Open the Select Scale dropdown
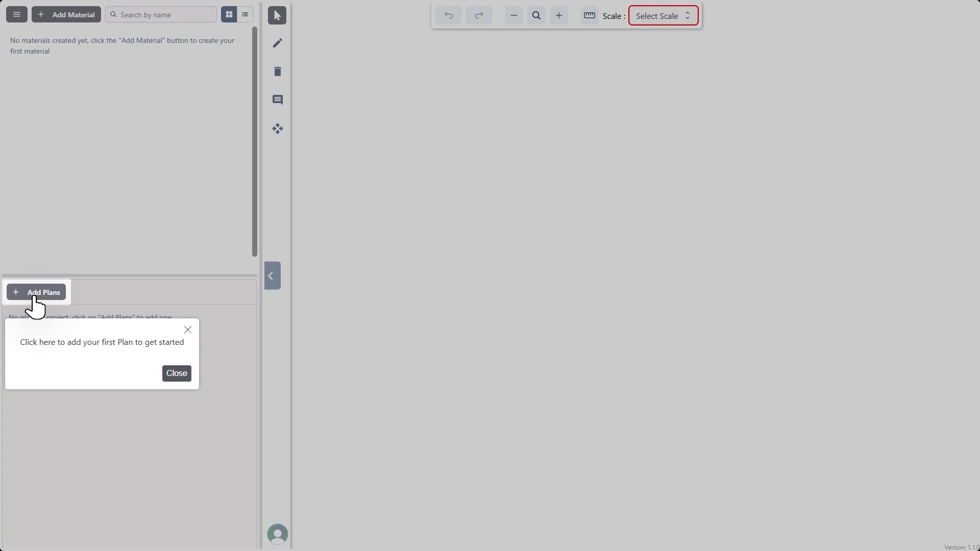The image size is (980, 551). pyautogui.click(x=664, y=16)
